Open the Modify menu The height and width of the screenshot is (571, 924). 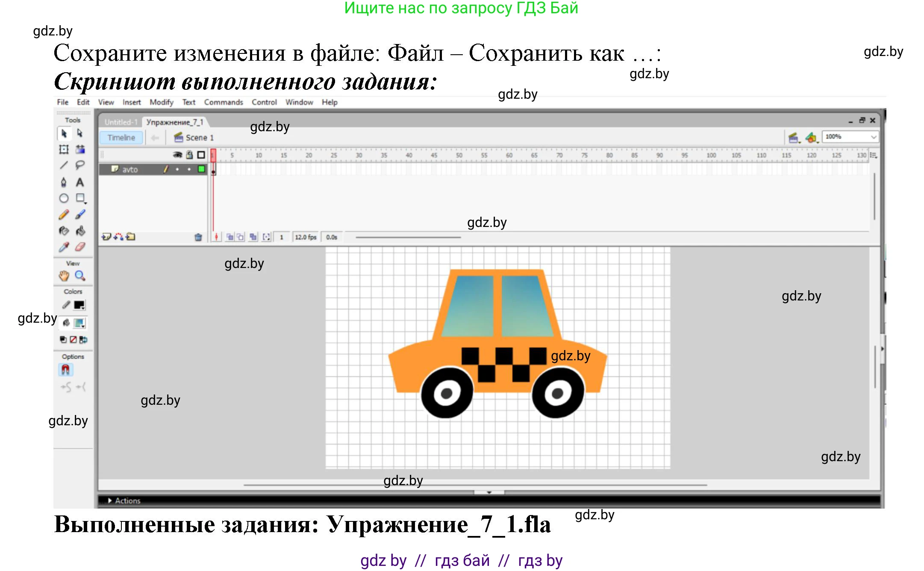click(x=161, y=102)
